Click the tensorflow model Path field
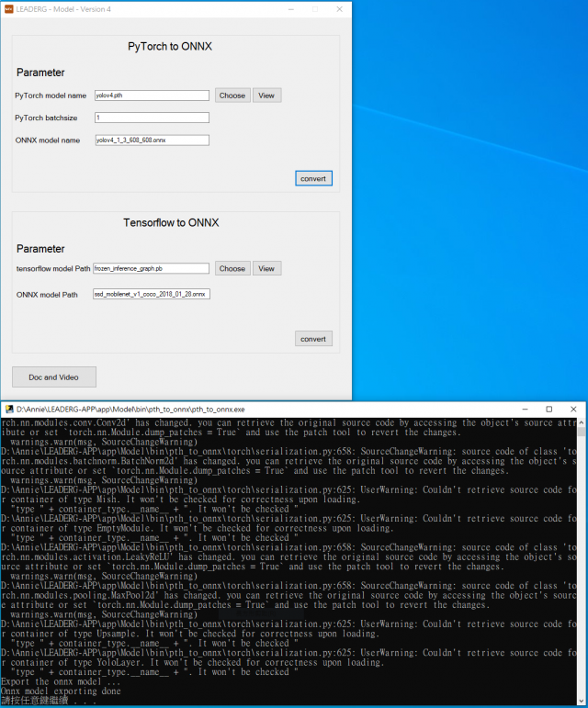Screen dimensions: 588x708 (152, 269)
